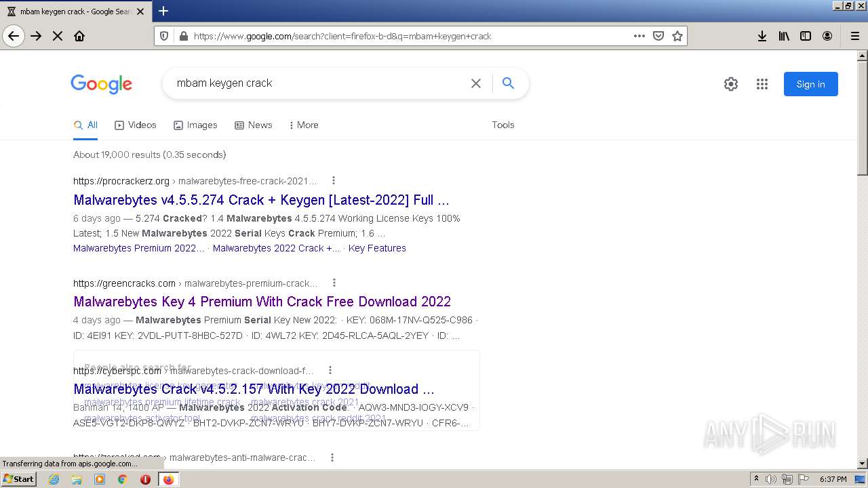Submit search with magnifier icon
This screenshot has width=868, height=488.
tap(508, 83)
